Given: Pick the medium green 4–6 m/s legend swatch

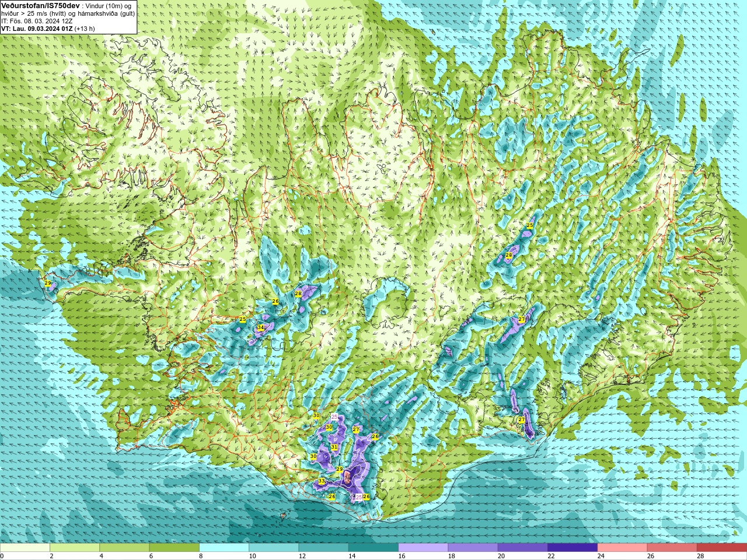Looking at the screenshot, I should click(124, 548).
